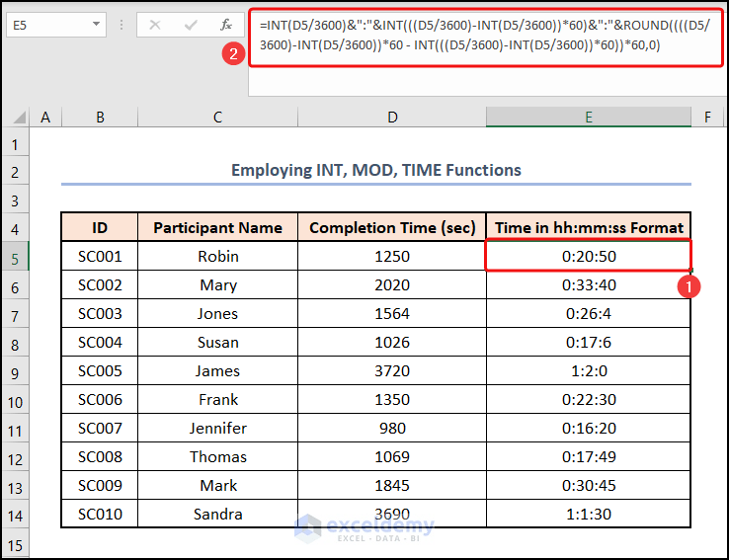Click the title 'Employing INT, MOD, TIME Functions'
This screenshot has height=560, width=729.
(376, 170)
